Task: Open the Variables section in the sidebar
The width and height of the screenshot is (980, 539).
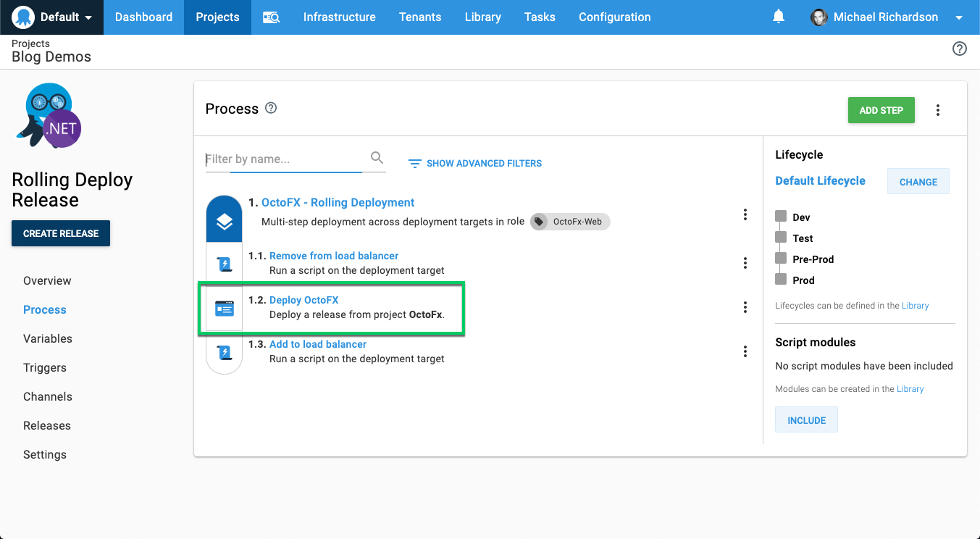Action: pyautogui.click(x=47, y=338)
